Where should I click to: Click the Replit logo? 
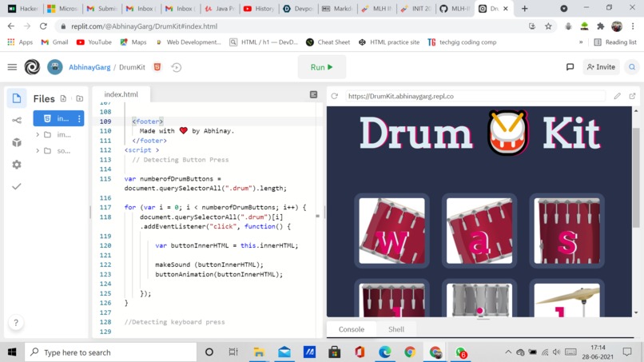(x=32, y=67)
